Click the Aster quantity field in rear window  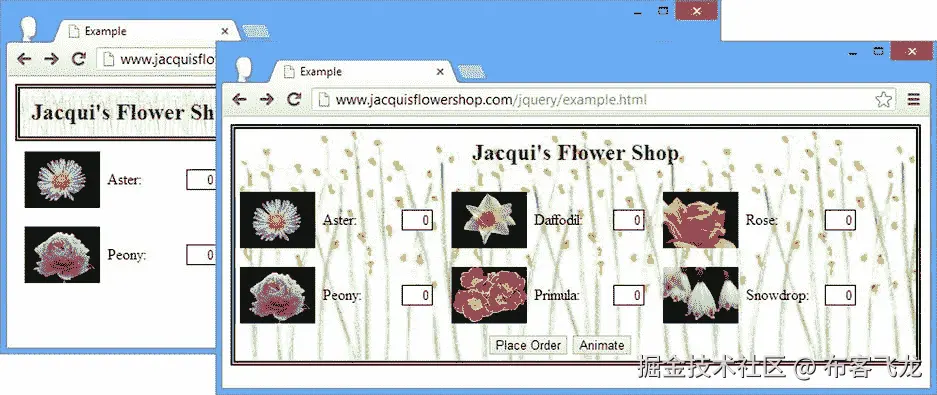coord(201,180)
